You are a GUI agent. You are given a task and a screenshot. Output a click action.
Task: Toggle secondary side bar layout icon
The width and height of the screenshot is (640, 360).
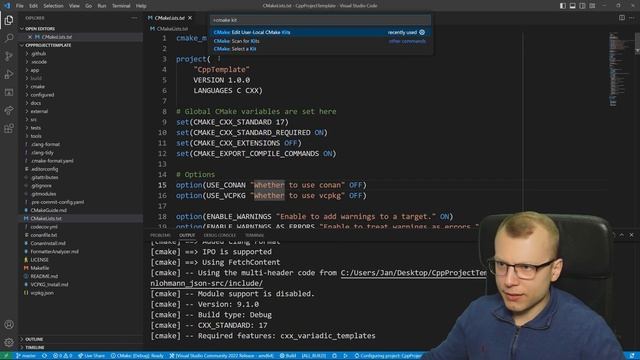(582, 6)
